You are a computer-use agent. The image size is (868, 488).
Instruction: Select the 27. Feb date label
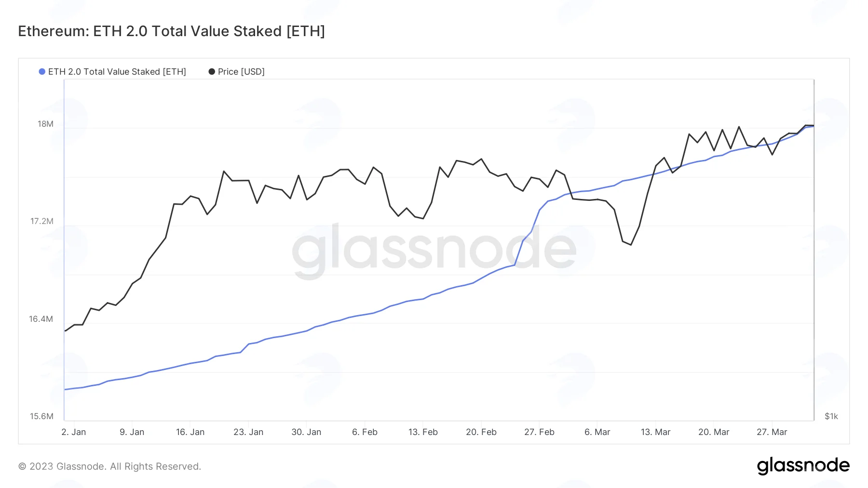(x=539, y=432)
